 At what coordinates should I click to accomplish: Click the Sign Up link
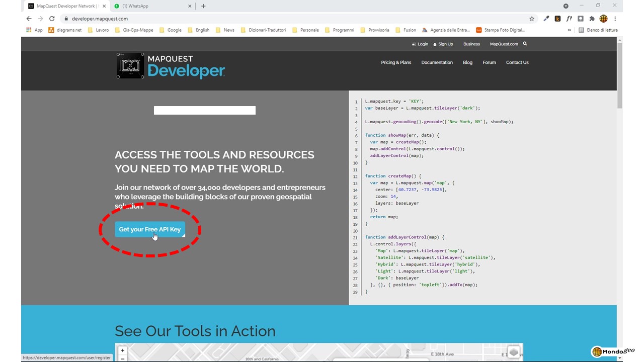tap(443, 44)
